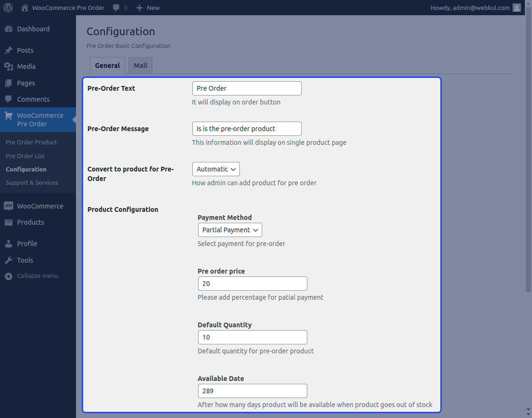Click the Pre-Order Text input field

tap(247, 88)
